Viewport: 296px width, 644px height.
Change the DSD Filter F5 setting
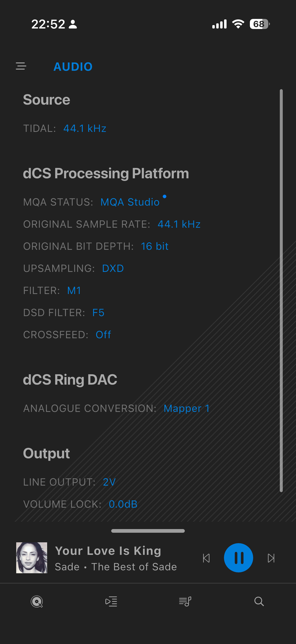click(x=98, y=313)
